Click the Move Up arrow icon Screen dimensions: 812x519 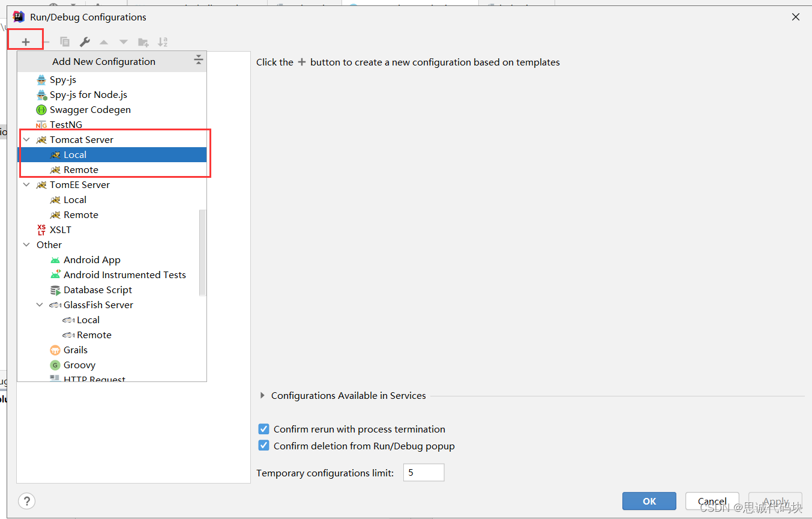pos(104,42)
